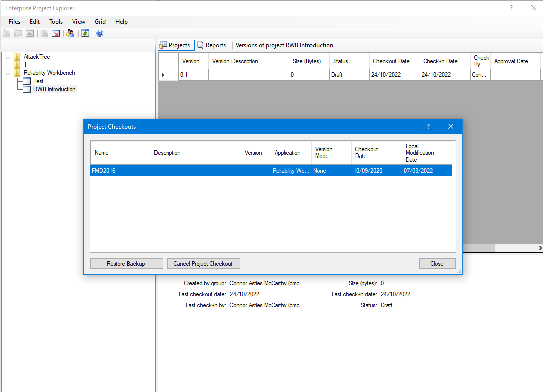Open the Grid menu
543x392 pixels.
point(100,22)
